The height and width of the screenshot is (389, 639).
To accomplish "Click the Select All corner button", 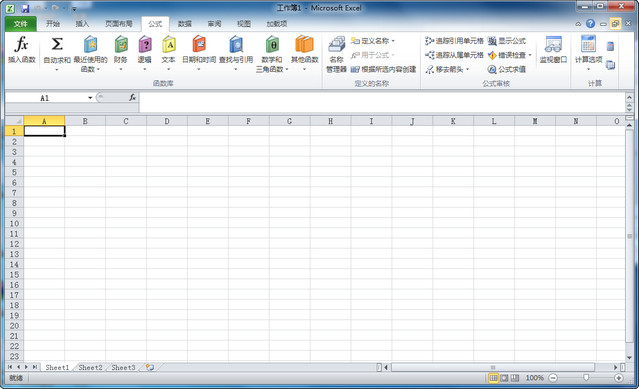I will click(x=15, y=121).
